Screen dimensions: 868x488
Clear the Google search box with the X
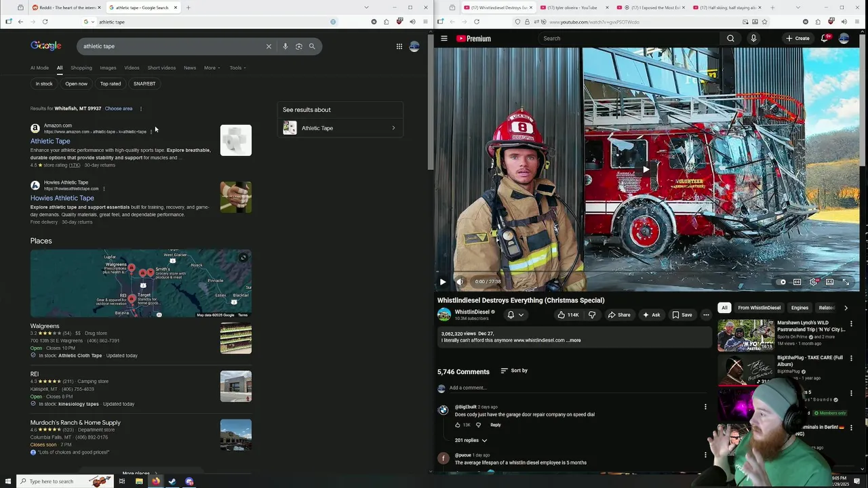(269, 46)
